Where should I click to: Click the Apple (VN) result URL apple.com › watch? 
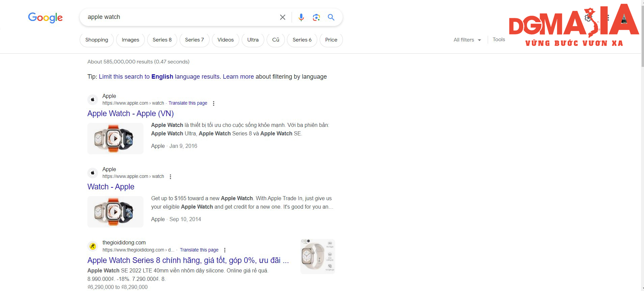point(133,103)
